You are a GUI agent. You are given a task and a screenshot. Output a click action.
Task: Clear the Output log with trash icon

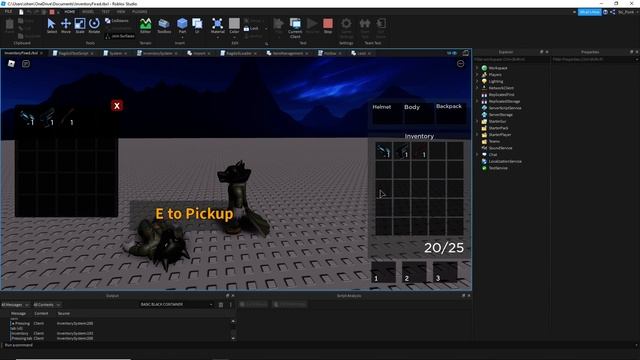click(x=221, y=304)
